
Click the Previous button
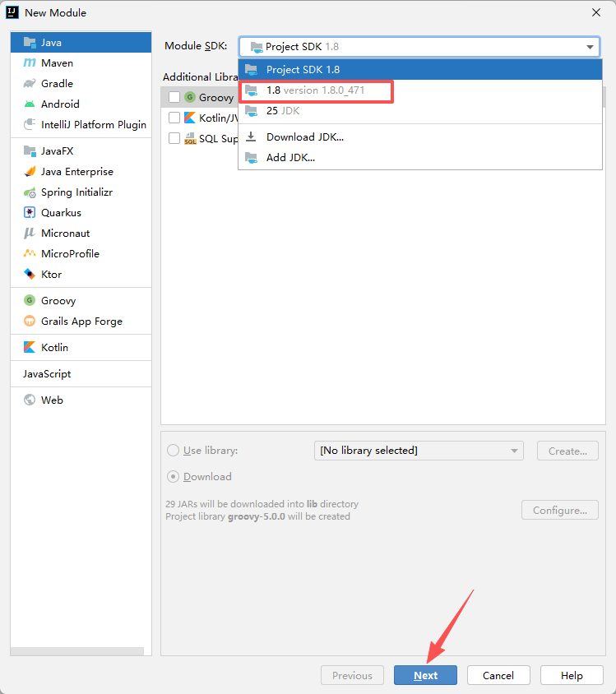(x=352, y=675)
